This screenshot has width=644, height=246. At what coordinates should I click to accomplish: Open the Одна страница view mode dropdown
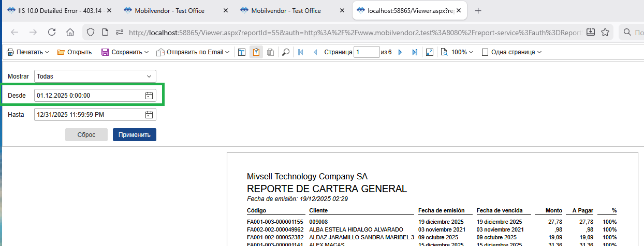pyautogui.click(x=511, y=52)
